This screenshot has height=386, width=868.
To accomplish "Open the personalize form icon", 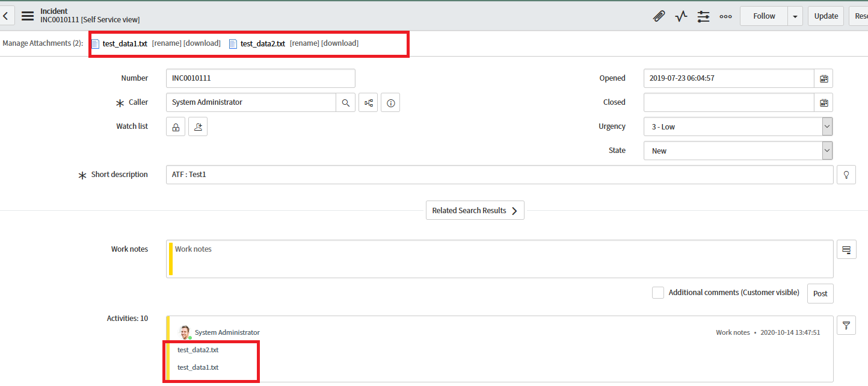I will tap(703, 16).
